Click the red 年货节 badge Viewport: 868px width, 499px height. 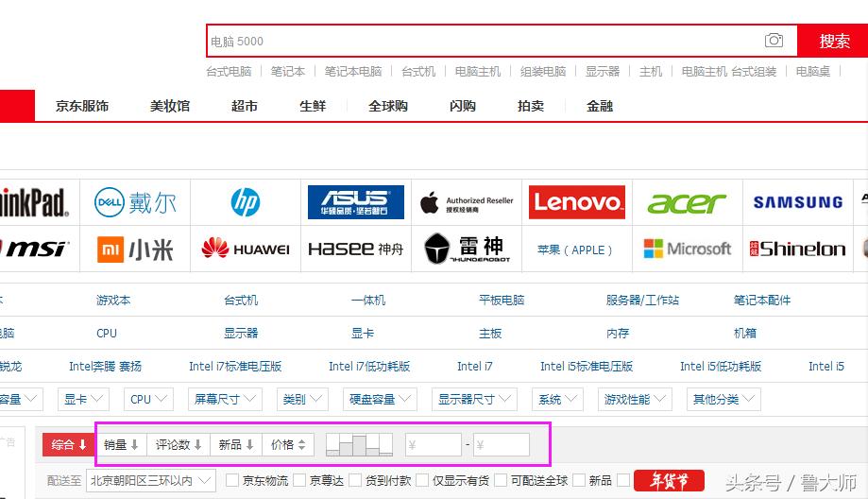[669, 481]
